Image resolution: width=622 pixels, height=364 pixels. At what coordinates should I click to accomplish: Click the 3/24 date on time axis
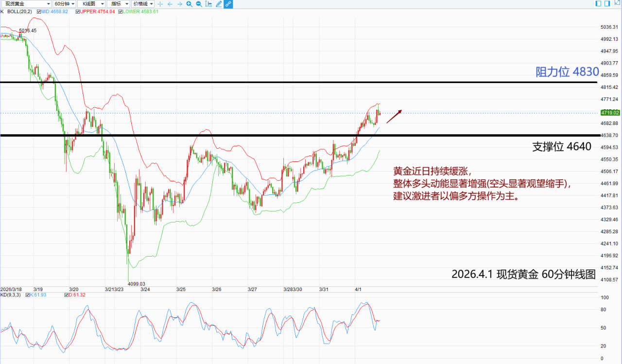pyautogui.click(x=145, y=289)
